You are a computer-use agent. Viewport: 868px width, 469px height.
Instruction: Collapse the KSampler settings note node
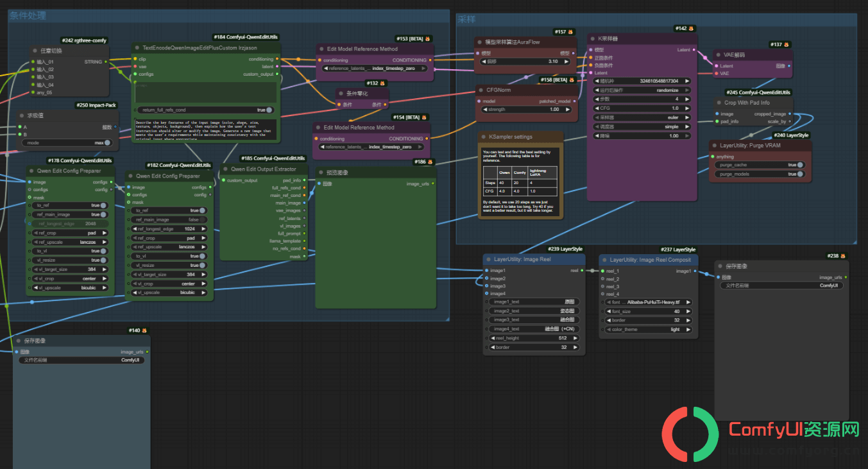482,137
